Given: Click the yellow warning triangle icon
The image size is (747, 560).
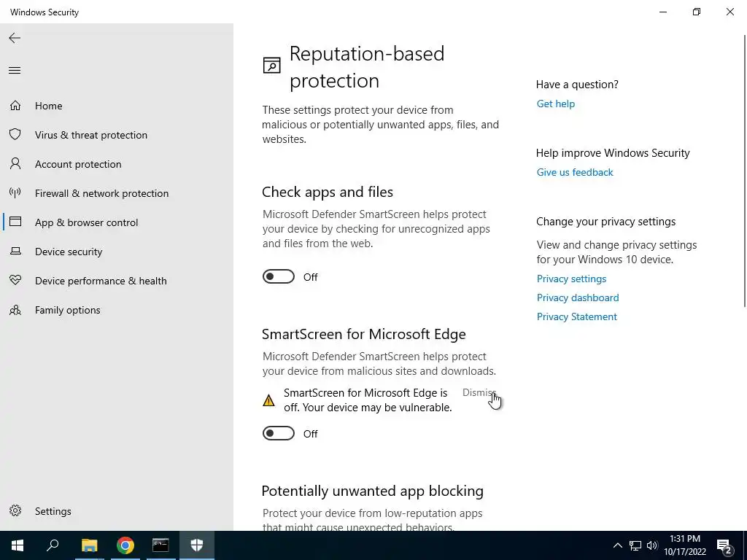Looking at the screenshot, I should click(268, 400).
